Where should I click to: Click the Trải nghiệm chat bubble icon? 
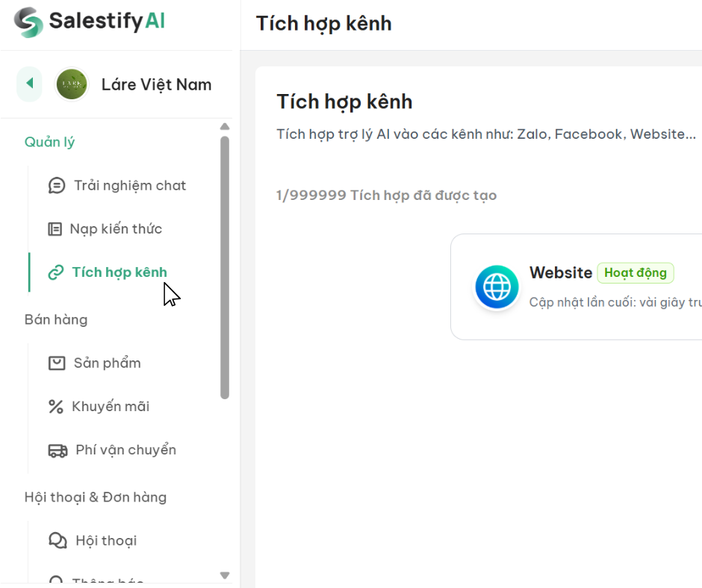tap(57, 186)
